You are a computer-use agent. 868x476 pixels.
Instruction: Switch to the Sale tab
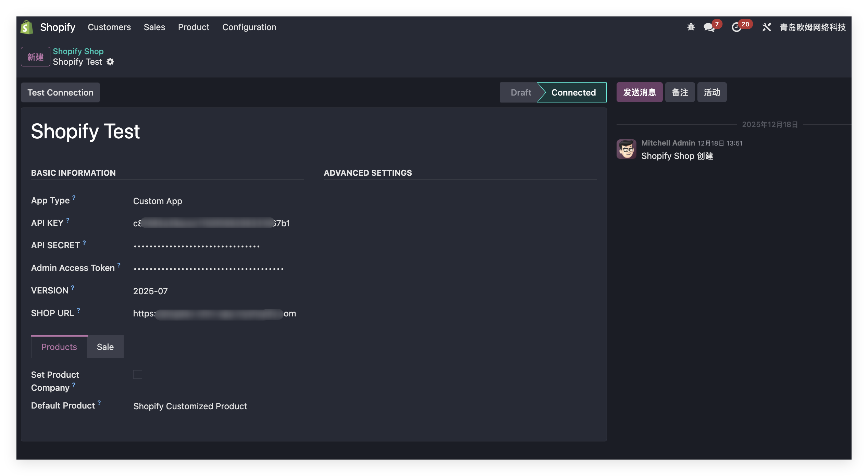[x=105, y=347]
